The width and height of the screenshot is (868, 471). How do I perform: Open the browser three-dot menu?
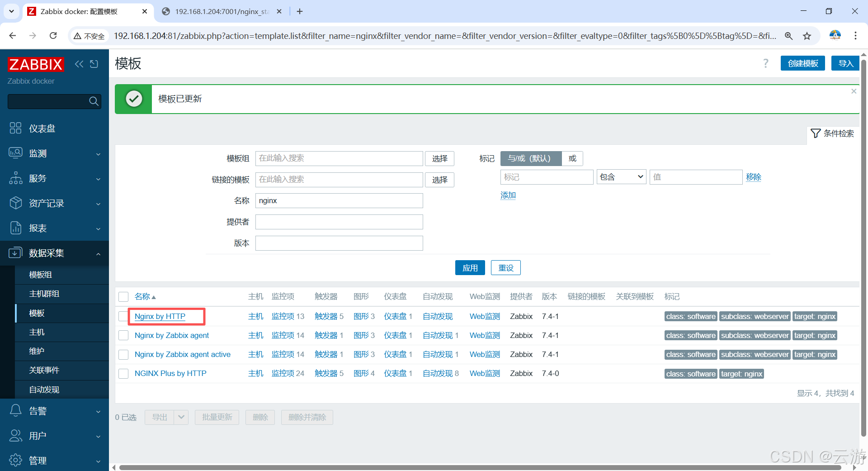855,36
